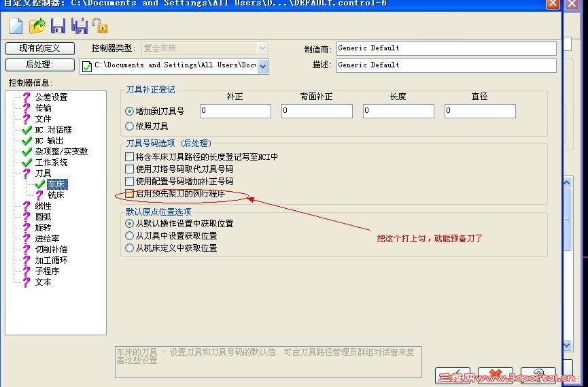Select 车床 under 刀具

[x=57, y=184]
